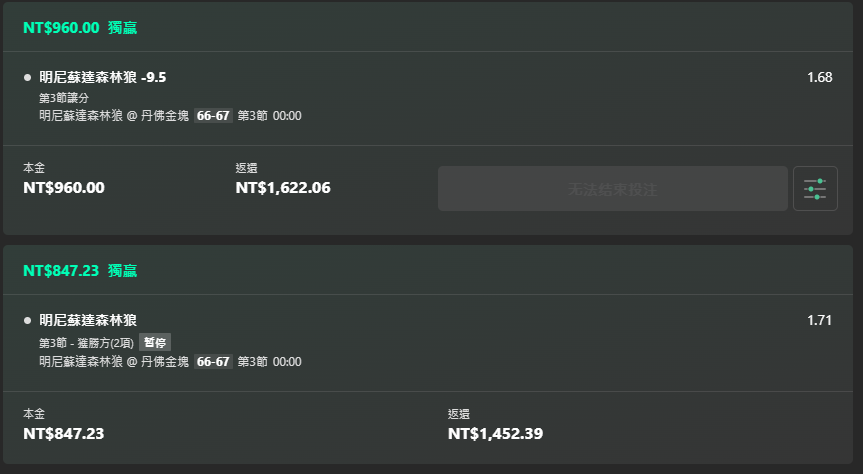863x474 pixels.
Task: Select the NT$960.00 獨贏 bet header
Action: [x=80, y=28]
